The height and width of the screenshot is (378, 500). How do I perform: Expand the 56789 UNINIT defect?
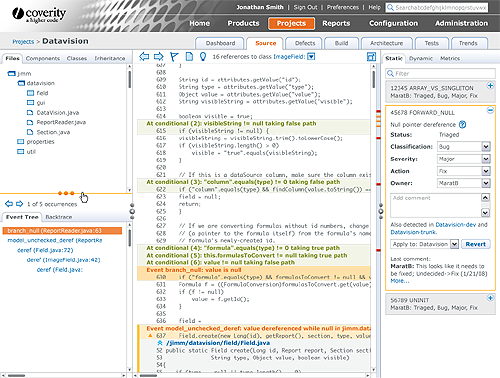(490, 298)
